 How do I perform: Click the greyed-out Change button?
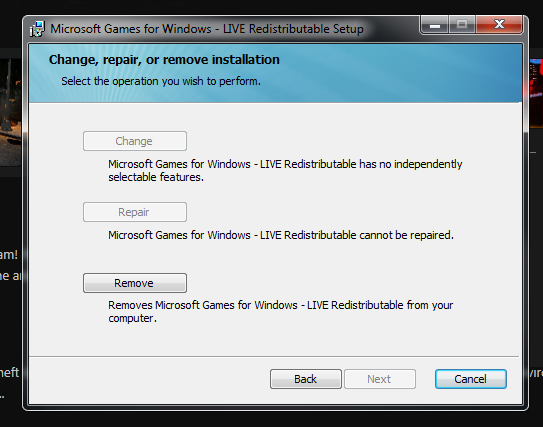(135, 141)
